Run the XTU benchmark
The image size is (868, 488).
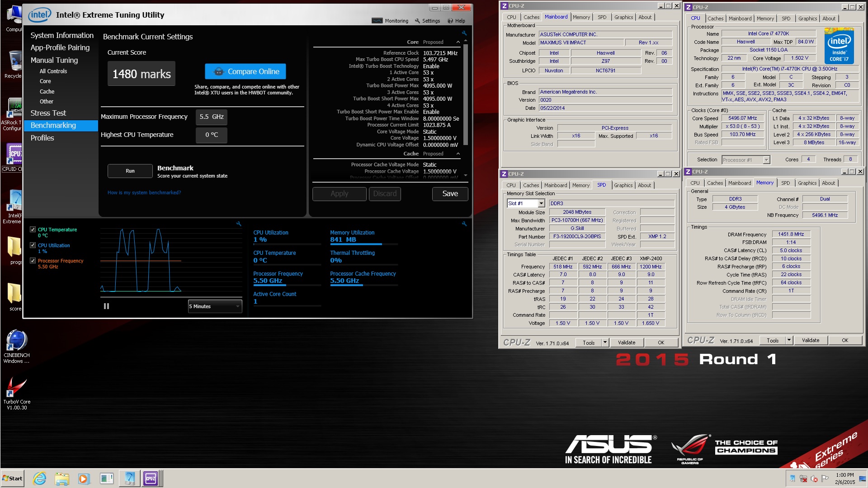(130, 171)
